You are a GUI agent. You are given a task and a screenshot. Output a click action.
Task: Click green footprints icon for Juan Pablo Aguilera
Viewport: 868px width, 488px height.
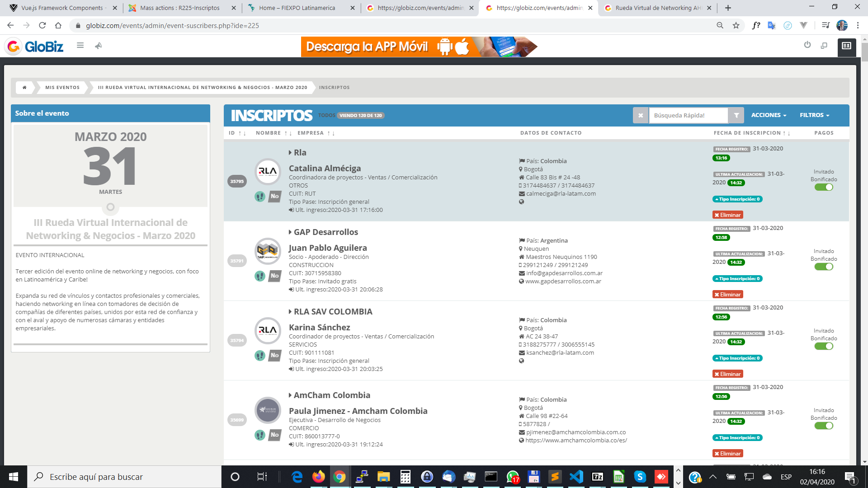click(x=259, y=276)
